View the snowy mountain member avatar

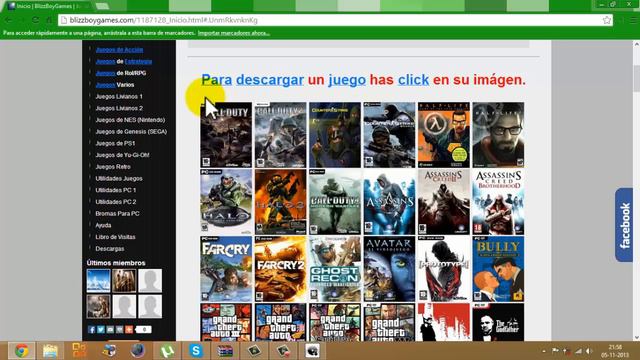point(98,281)
